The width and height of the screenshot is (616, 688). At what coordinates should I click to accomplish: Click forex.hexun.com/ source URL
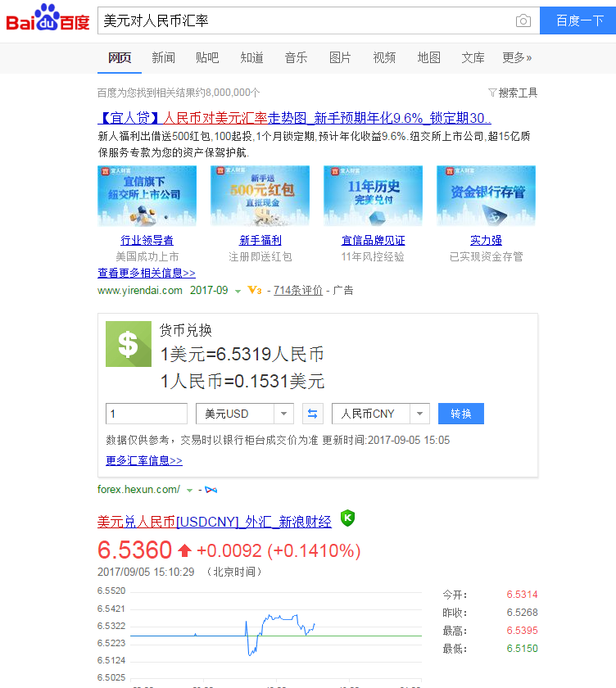[138, 490]
